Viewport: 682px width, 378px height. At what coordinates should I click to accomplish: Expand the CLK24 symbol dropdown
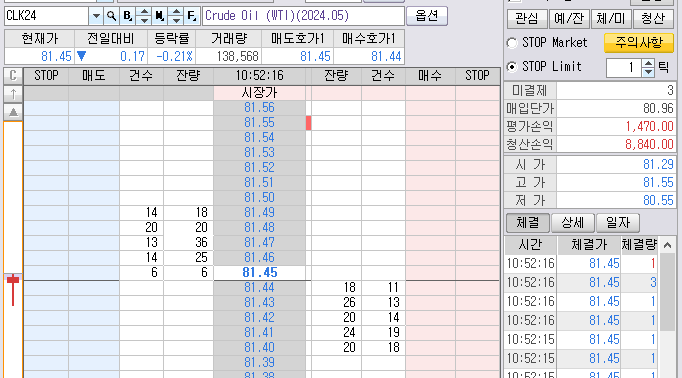point(96,16)
